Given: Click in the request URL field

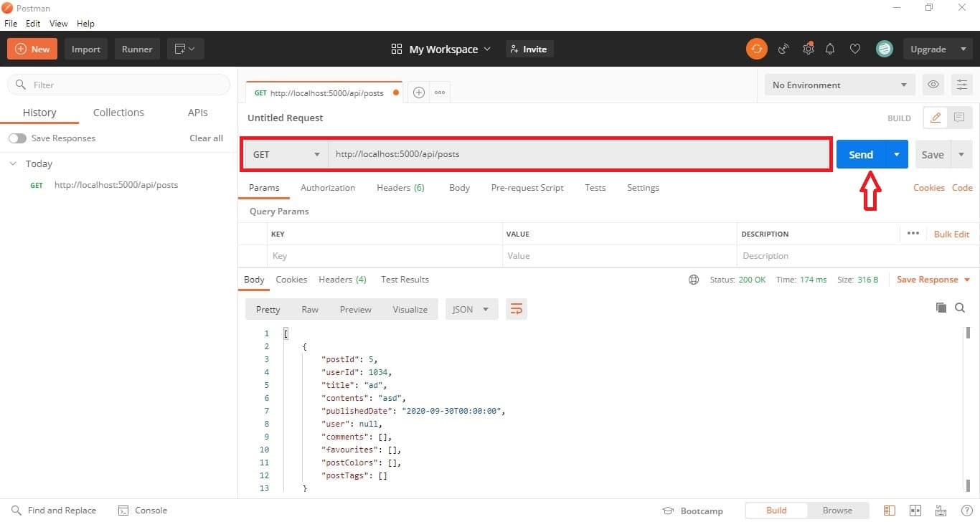Looking at the screenshot, I should point(580,154).
